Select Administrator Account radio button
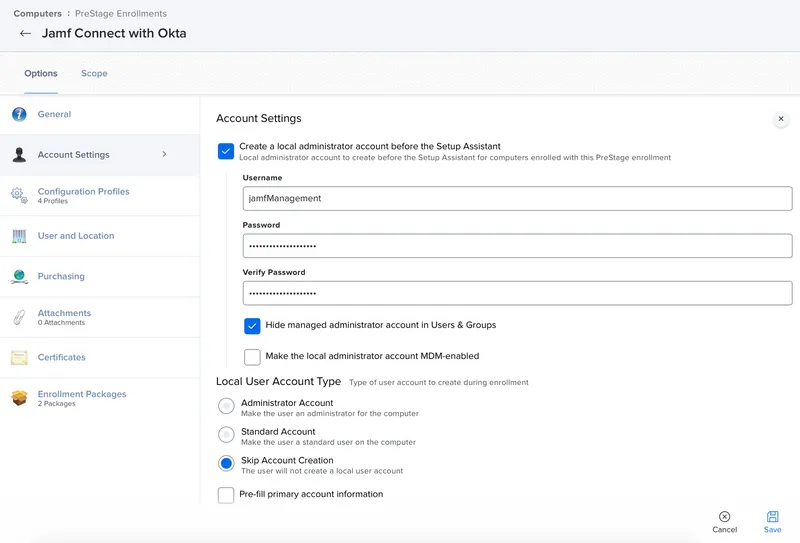 coord(226,406)
